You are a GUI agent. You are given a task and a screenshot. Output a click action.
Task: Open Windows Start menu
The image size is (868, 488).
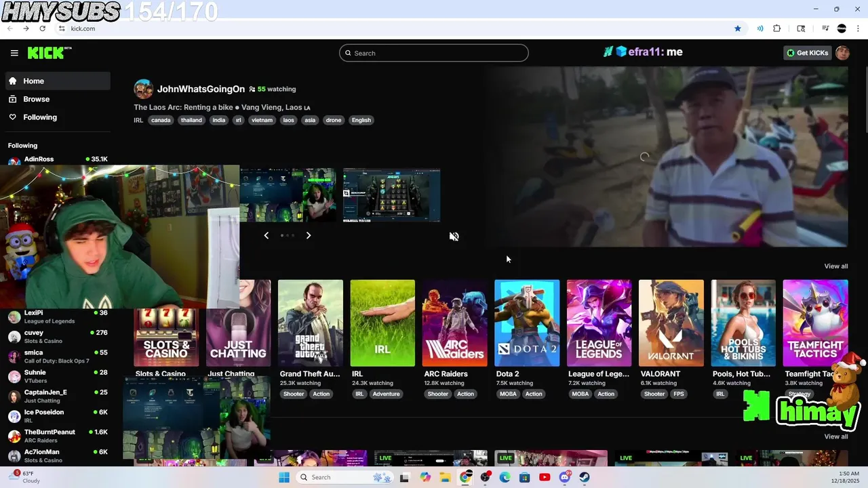click(284, 477)
